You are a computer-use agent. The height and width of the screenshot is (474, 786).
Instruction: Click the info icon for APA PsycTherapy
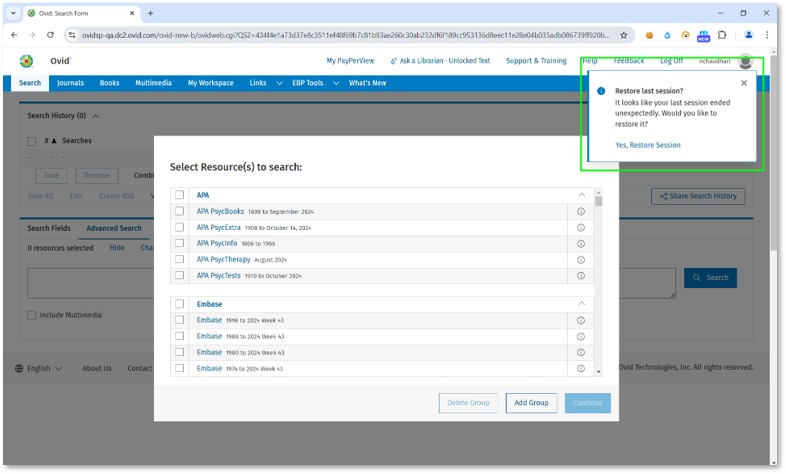coord(580,260)
